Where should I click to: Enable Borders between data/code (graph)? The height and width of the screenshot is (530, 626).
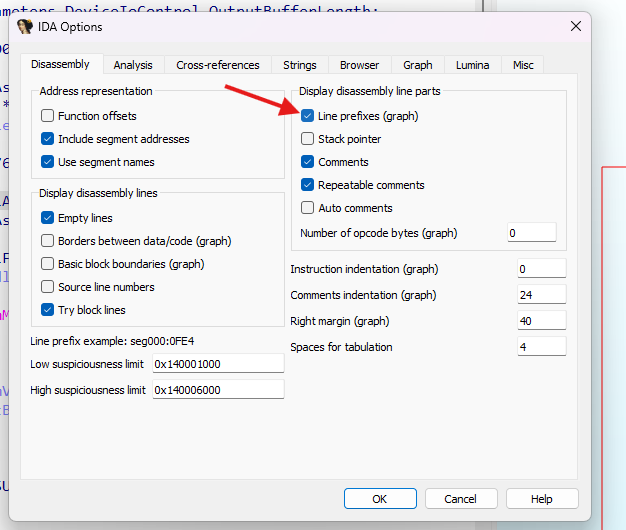click(x=48, y=241)
